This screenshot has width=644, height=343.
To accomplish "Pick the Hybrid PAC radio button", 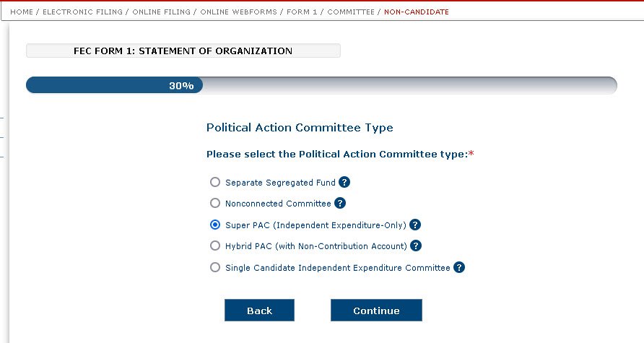I will pyautogui.click(x=215, y=246).
